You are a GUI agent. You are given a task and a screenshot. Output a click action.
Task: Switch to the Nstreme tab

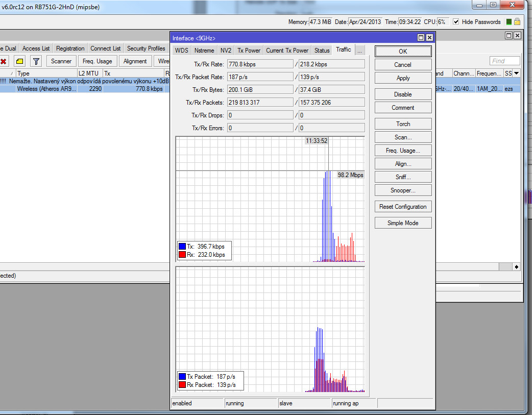coord(204,50)
